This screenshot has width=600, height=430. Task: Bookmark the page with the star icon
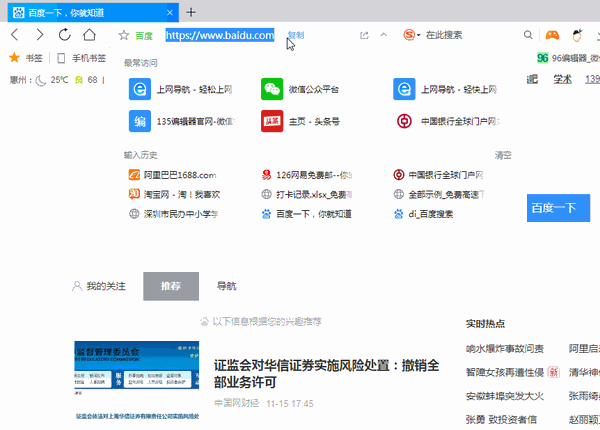pyautogui.click(x=124, y=36)
